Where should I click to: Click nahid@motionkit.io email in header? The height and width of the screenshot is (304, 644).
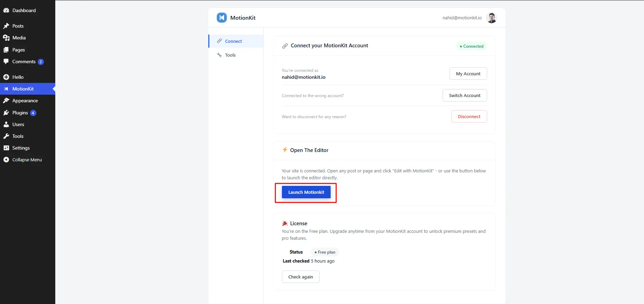(x=462, y=18)
